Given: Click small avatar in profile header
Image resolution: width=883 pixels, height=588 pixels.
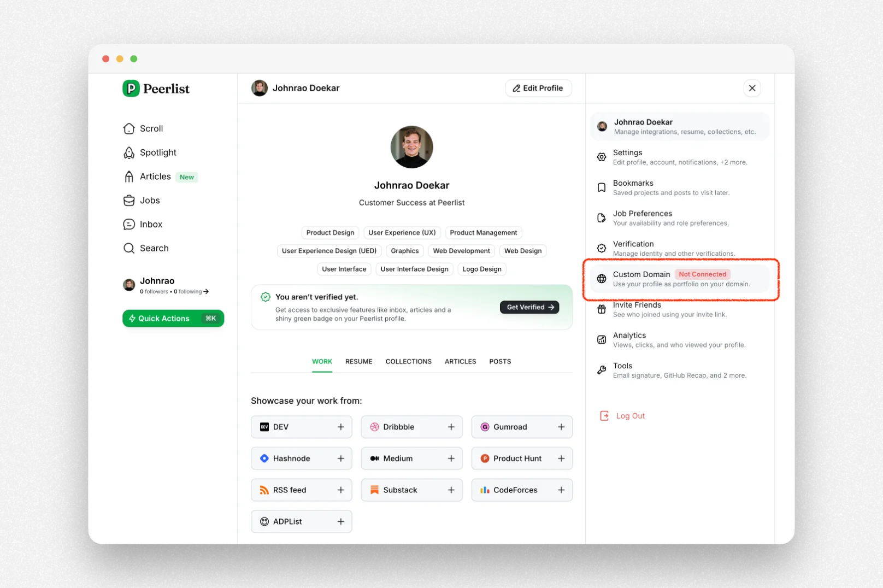Looking at the screenshot, I should [260, 88].
